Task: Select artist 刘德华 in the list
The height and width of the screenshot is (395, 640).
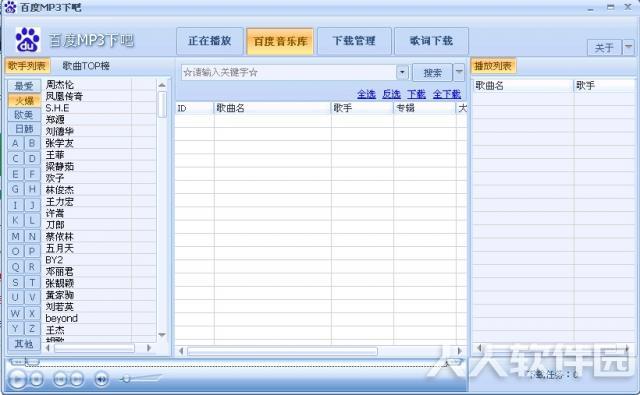Action: (x=60, y=131)
